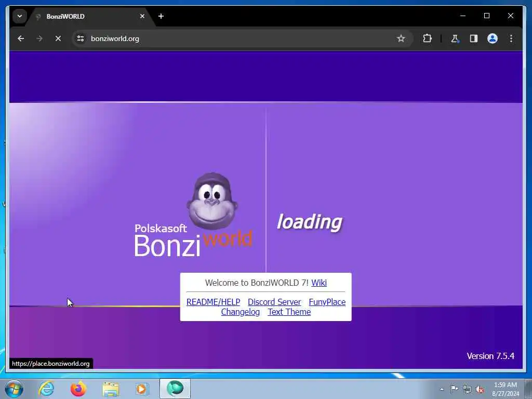Toggle the browser side panel
The width and height of the screenshot is (532, 399).
point(474,38)
